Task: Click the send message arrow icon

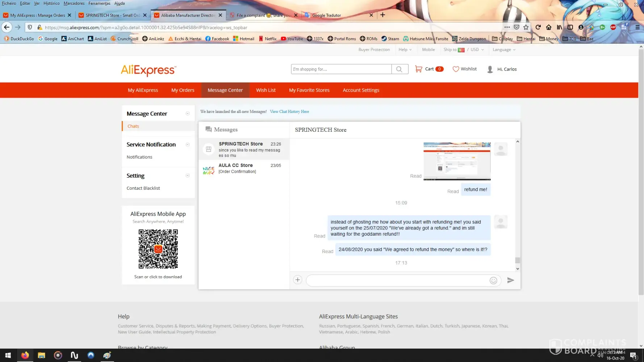Action: coord(510,280)
